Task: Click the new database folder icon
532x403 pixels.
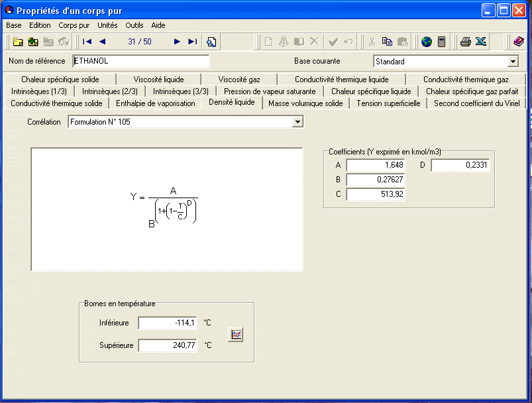Action: (17, 42)
